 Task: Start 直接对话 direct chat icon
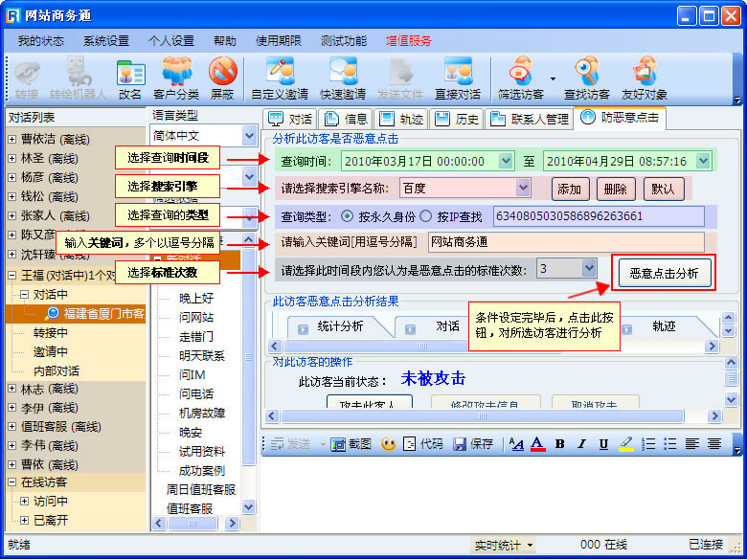click(458, 78)
